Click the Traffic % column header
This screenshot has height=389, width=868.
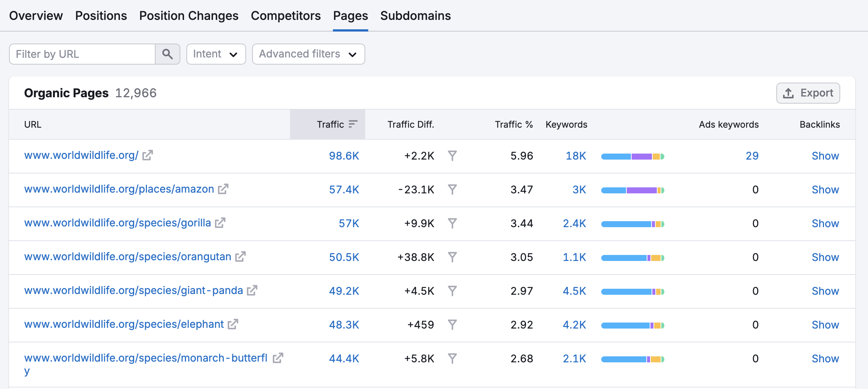[x=514, y=124]
